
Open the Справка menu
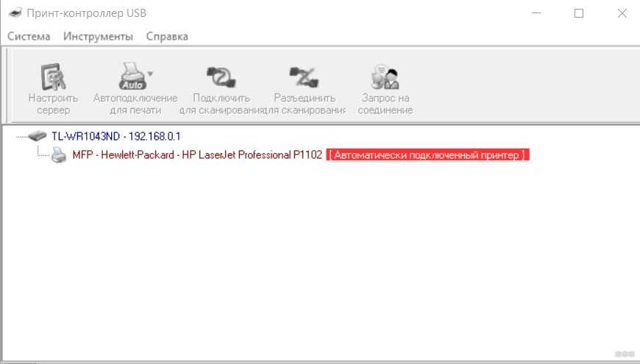(x=167, y=36)
